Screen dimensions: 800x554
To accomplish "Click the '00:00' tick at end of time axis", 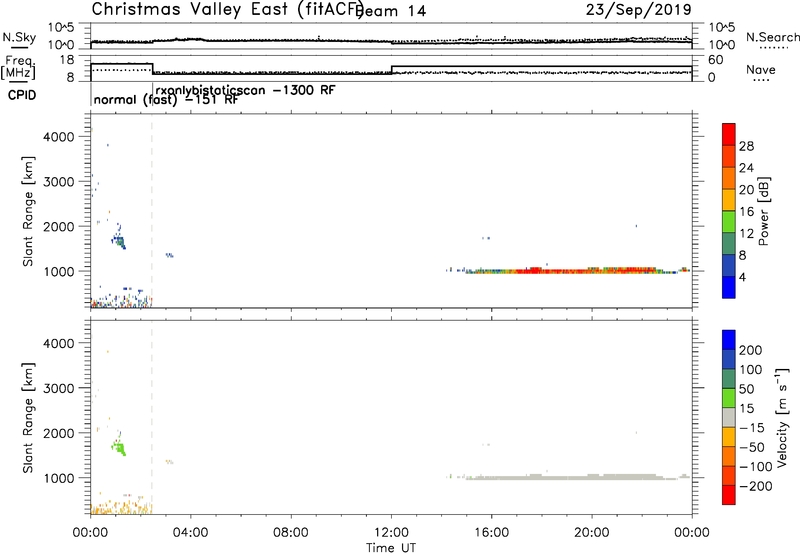I will [x=691, y=533].
